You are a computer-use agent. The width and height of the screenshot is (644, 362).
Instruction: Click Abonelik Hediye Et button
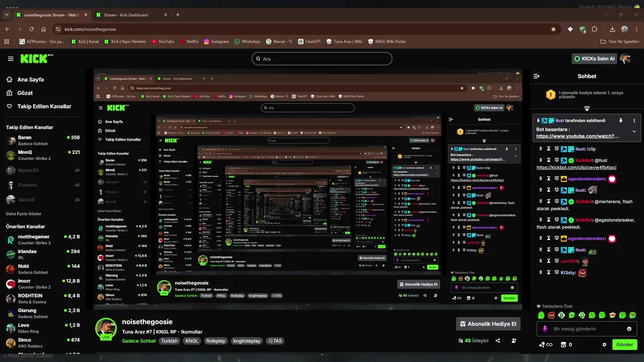488,324
